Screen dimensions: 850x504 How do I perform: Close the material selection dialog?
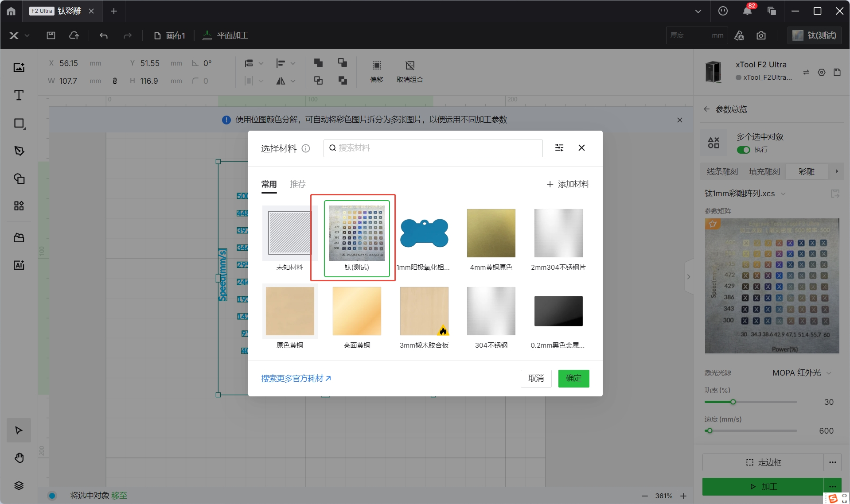[581, 148]
